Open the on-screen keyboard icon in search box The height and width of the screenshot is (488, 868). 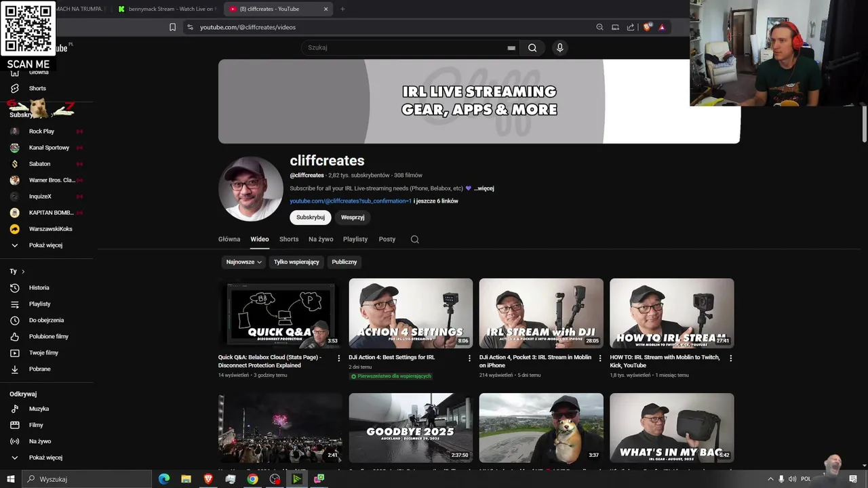511,47
